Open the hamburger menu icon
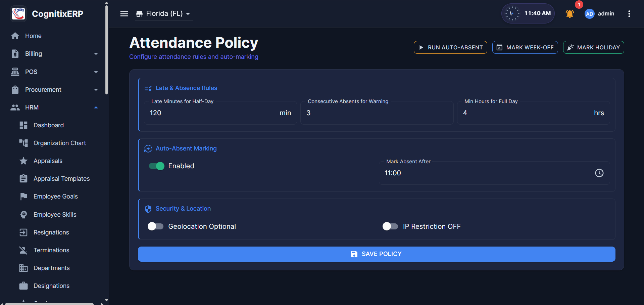Image resolution: width=644 pixels, height=305 pixels. point(124,14)
